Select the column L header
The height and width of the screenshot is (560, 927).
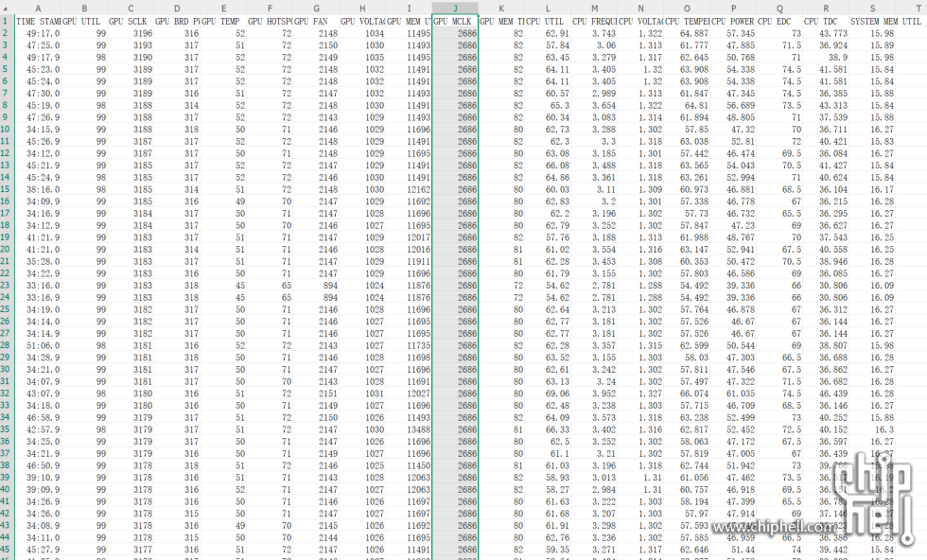point(548,9)
